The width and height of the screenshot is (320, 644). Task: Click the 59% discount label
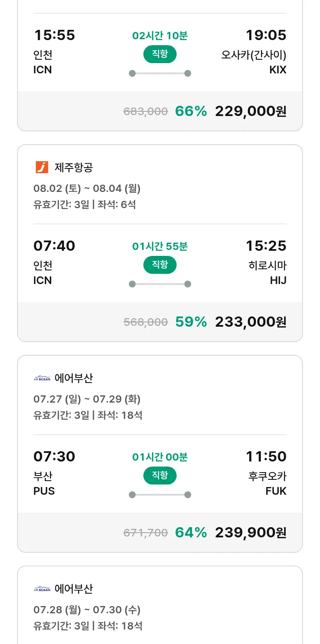coord(191,322)
